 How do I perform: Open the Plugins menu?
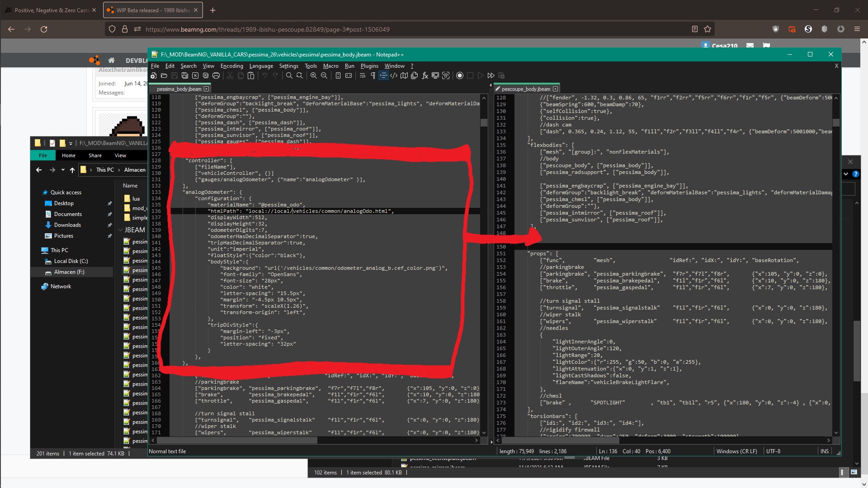[369, 66]
